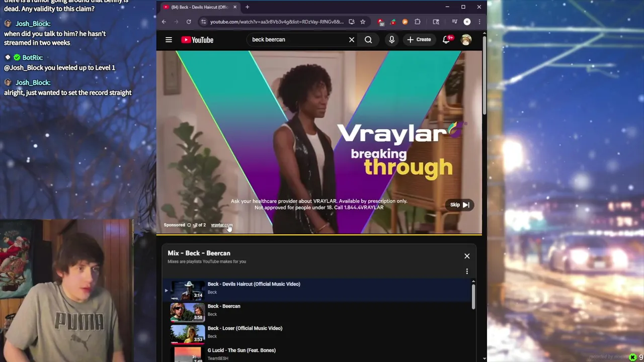Open a new browser tab
Screen dimensions: 644x362
tap(247, 7)
